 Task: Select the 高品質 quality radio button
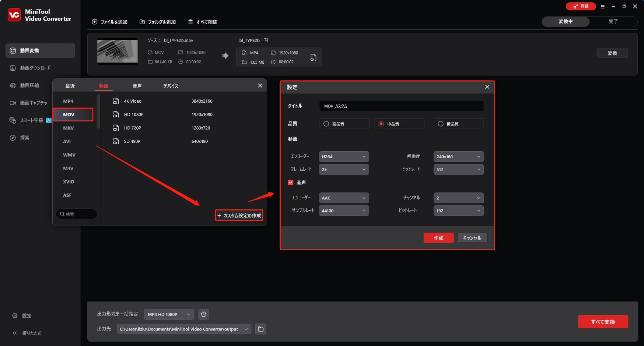(326, 124)
